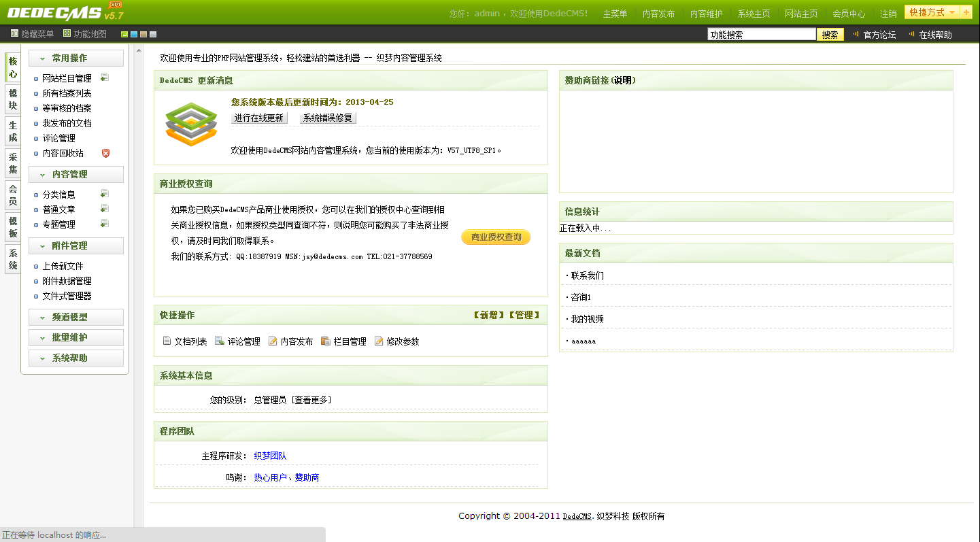This screenshot has width=980, height=542.
Task: Open the 快捷方式 dropdown
Action: [932, 12]
